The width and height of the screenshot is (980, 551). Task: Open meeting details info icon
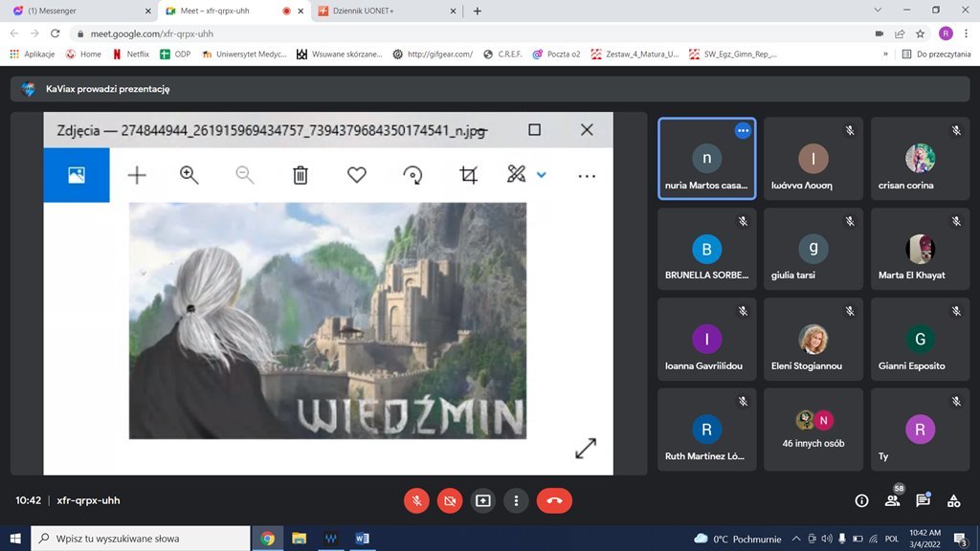click(862, 500)
